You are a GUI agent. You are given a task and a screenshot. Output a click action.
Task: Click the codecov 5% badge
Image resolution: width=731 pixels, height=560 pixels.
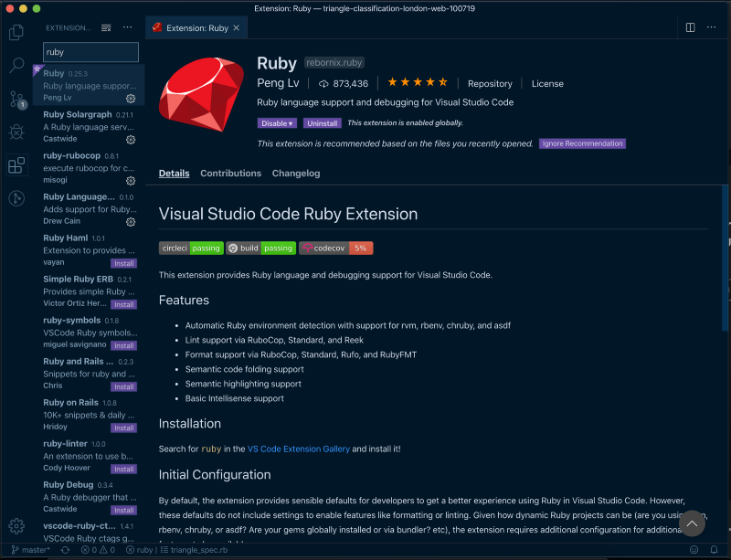click(336, 248)
